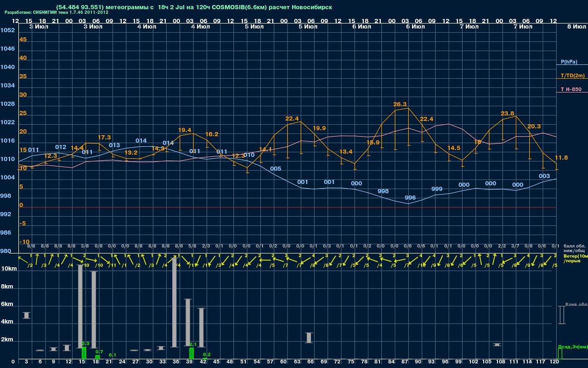
Task: Click the temperature value 20.3
Action: tap(534, 126)
